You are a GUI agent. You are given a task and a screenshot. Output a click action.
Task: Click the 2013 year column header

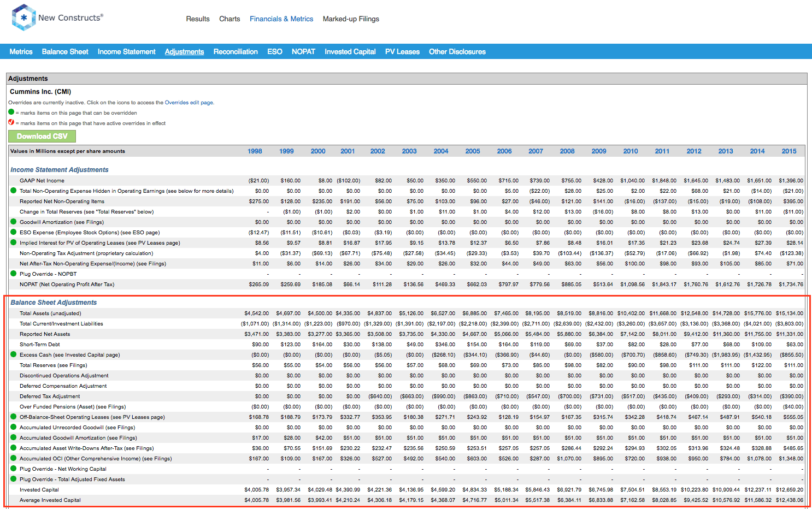point(726,151)
